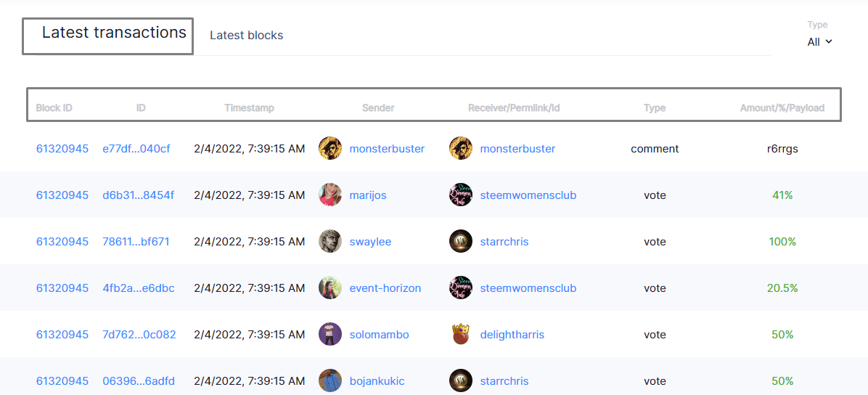Viewport: 868px width, 395px height.
Task: Switch to Latest blocks tab
Action: [246, 36]
